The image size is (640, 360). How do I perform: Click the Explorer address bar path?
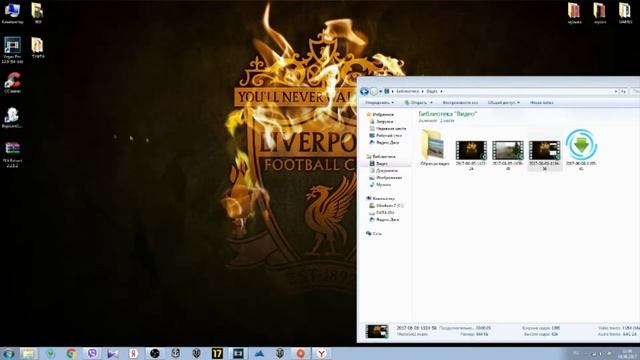tap(498, 91)
